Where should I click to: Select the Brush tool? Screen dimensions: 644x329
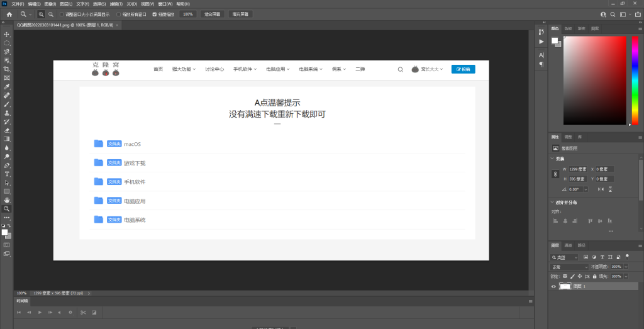coord(6,104)
